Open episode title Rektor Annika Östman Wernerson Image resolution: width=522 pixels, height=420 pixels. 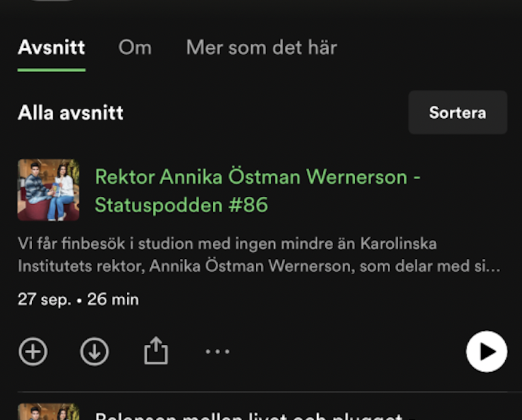point(257,190)
